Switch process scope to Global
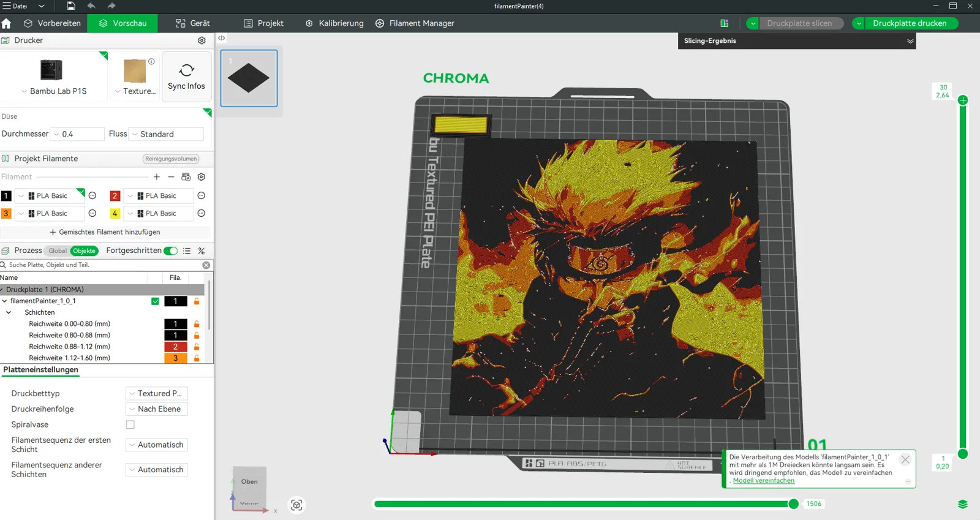Image resolution: width=980 pixels, height=520 pixels. [x=58, y=251]
